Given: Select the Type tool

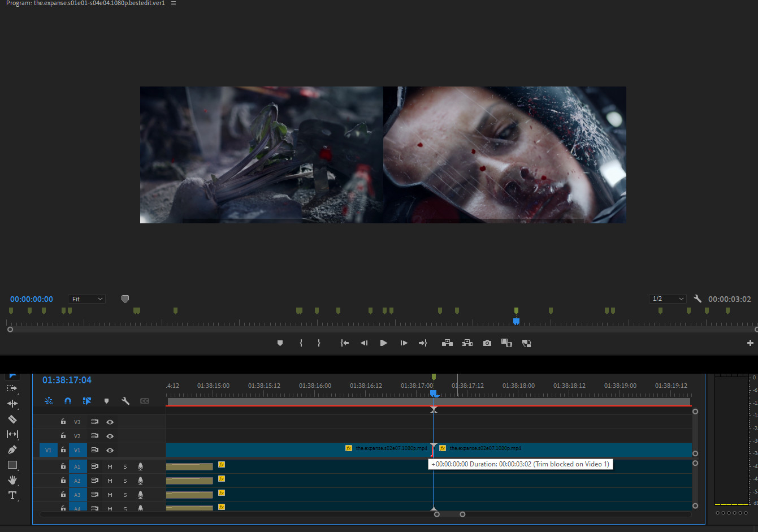Looking at the screenshot, I should (12, 495).
